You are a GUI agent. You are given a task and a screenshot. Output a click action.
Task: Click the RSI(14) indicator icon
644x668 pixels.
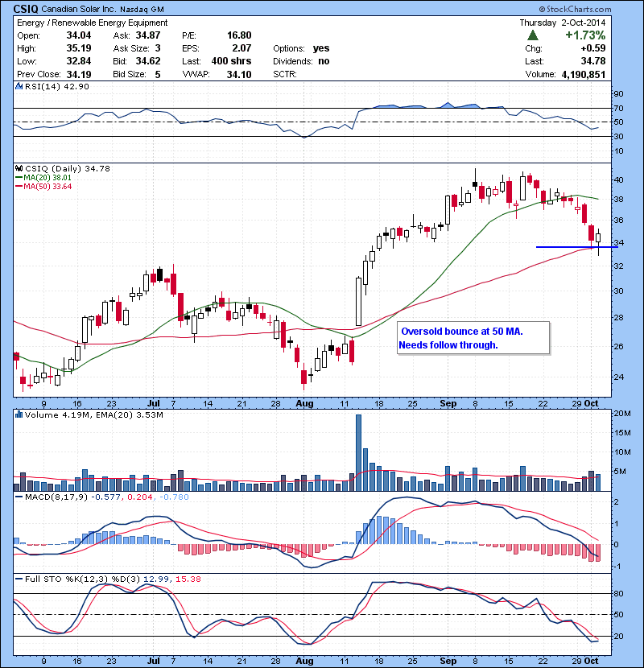[19, 86]
